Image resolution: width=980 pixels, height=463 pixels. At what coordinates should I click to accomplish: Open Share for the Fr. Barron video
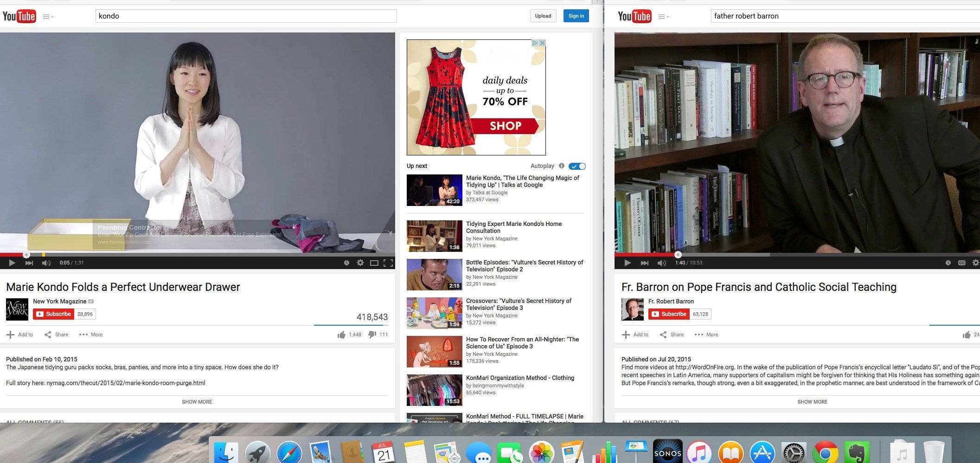click(672, 334)
